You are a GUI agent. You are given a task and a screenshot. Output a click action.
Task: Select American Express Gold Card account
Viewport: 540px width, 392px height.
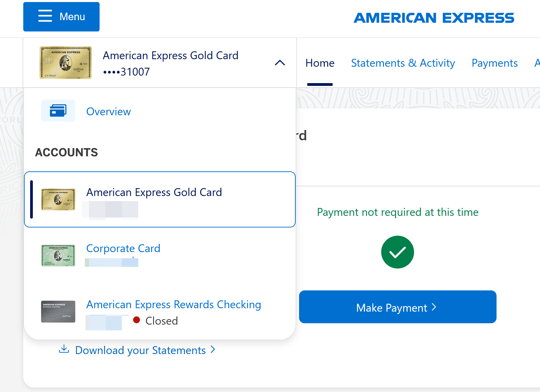pos(160,199)
